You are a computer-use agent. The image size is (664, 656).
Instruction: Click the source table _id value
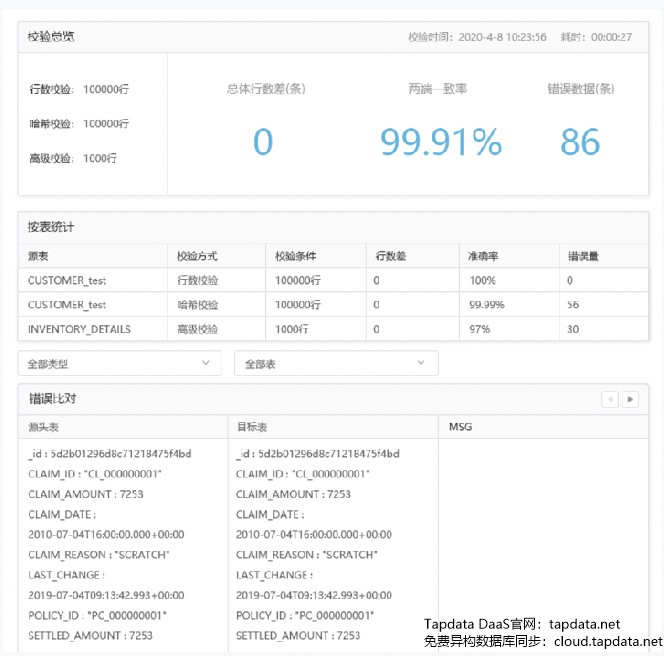pyautogui.click(x=121, y=454)
